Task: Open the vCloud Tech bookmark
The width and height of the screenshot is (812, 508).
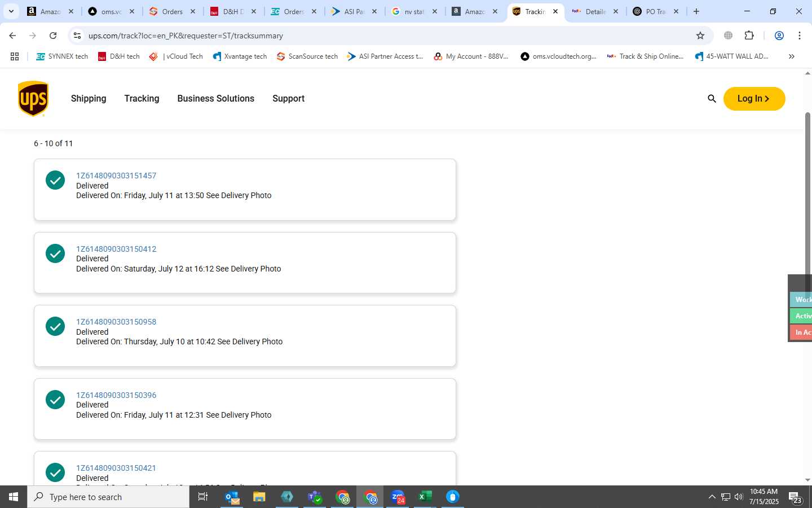Action: (176, 56)
